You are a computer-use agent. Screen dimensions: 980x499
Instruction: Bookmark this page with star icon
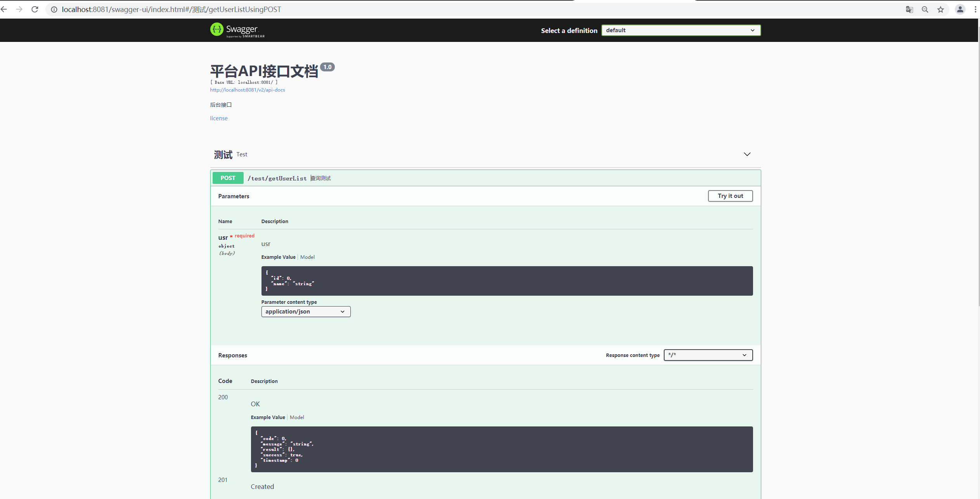click(x=940, y=9)
